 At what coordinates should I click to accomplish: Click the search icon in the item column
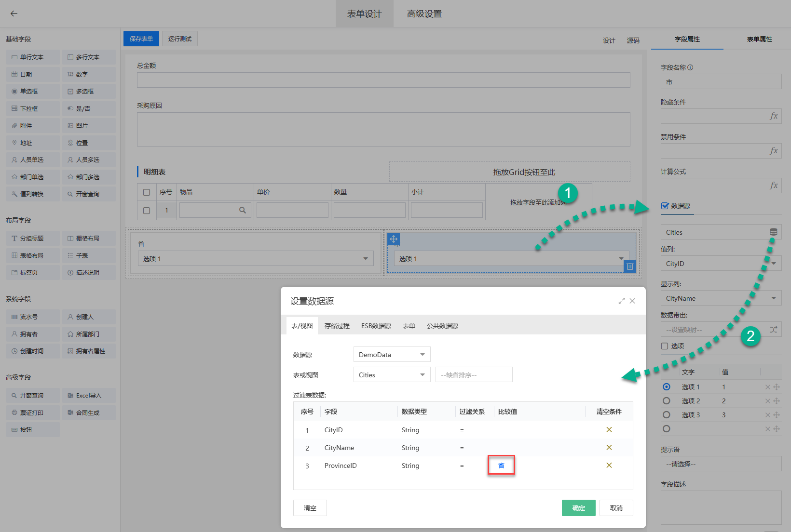click(243, 210)
